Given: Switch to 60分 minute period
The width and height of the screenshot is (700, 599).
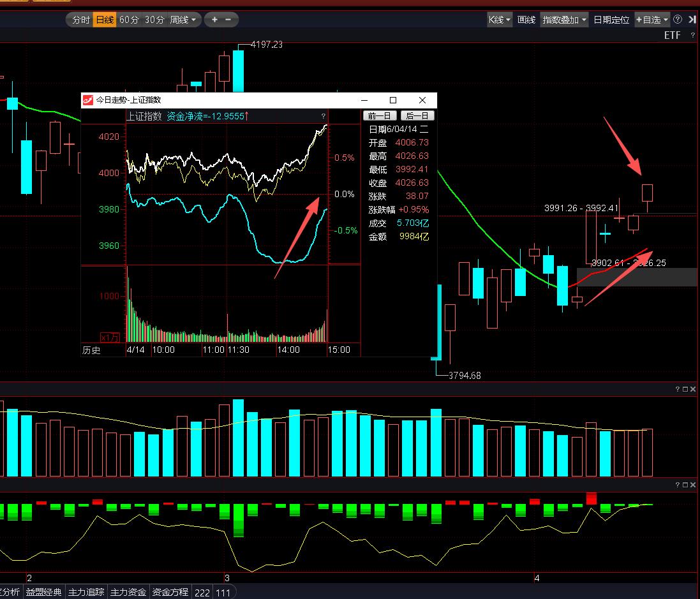Looking at the screenshot, I should click(129, 20).
